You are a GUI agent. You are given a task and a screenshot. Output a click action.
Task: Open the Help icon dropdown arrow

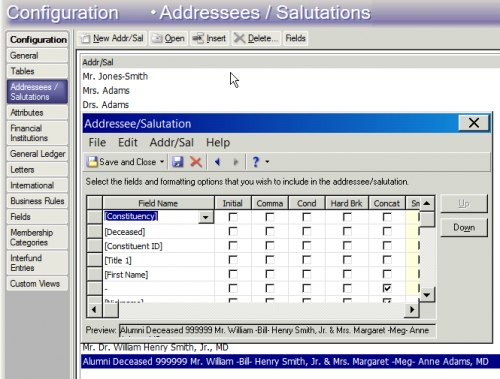[267, 162]
